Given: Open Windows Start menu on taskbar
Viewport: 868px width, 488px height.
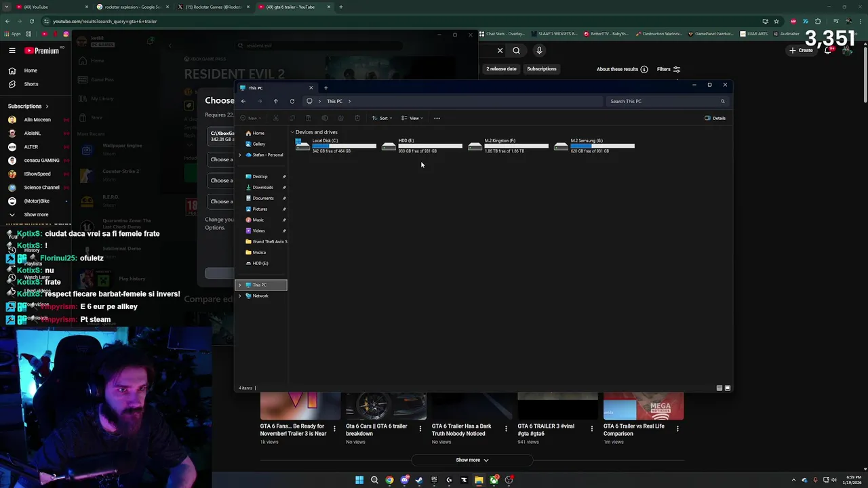Looking at the screenshot, I should (359, 480).
